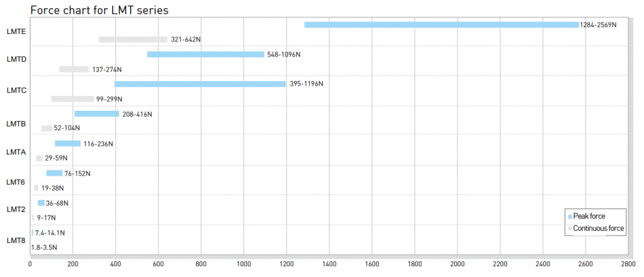Click the Continuous force legend color swatch
The height and width of the screenshot is (277, 644).
(570, 229)
